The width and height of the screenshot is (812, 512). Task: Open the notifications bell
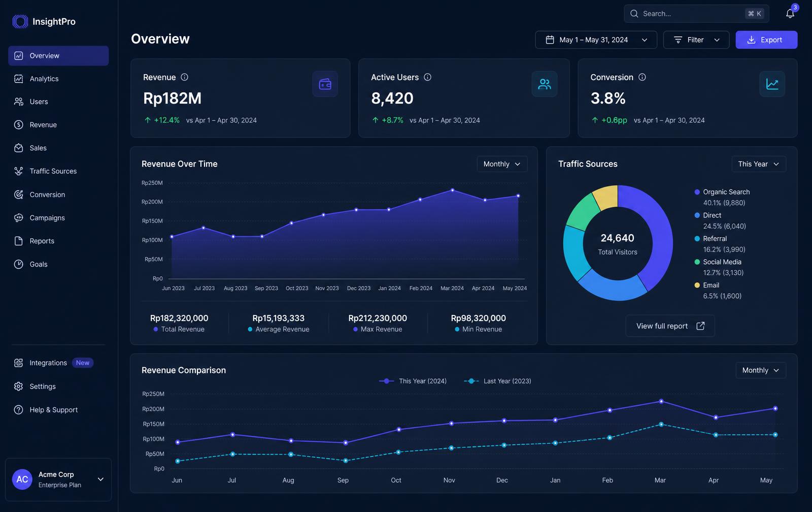pos(790,14)
